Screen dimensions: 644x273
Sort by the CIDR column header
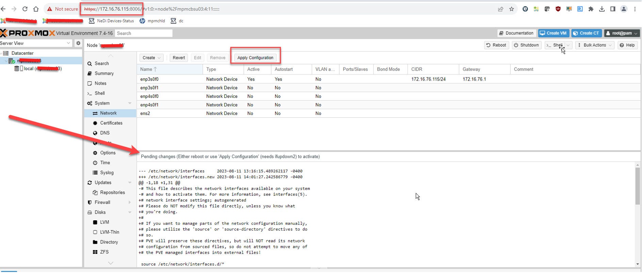point(433,69)
